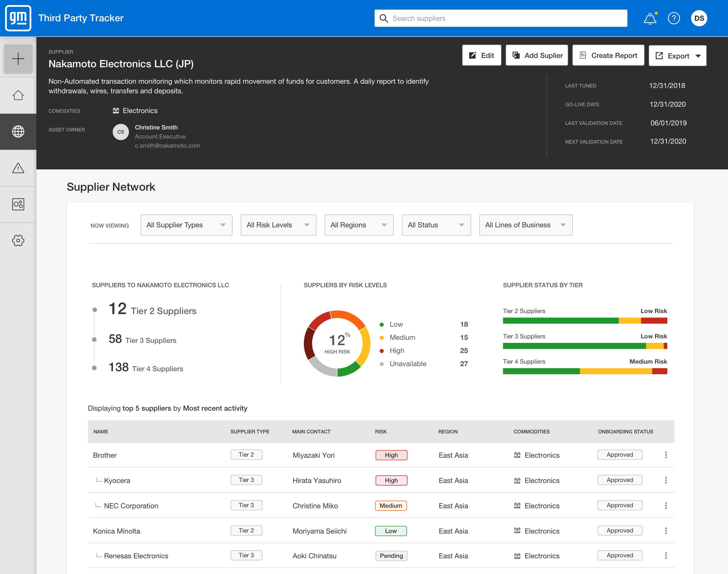Open the NEC Corporation supplier row
Image resolution: width=728 pixels, height=574 pixels.
click(x=381, y=505)
